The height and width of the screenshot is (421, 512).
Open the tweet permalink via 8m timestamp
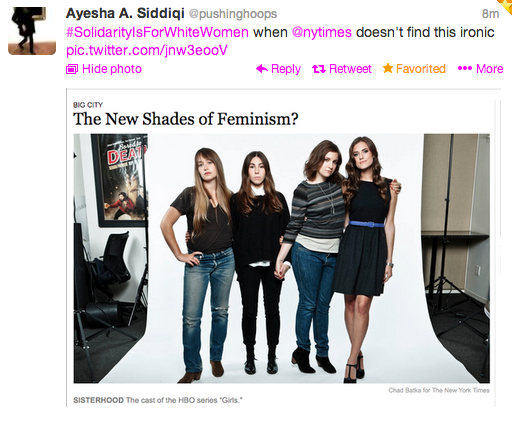pyautogui.click(x=490, y=14)
